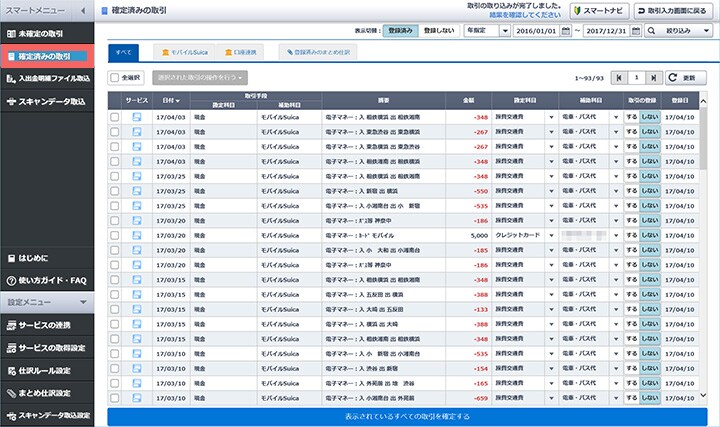The height and width of the screenshot is (427, 720).
Task: Open calendar picker for 2016/01/01 start date
Action: coord(566,31)
